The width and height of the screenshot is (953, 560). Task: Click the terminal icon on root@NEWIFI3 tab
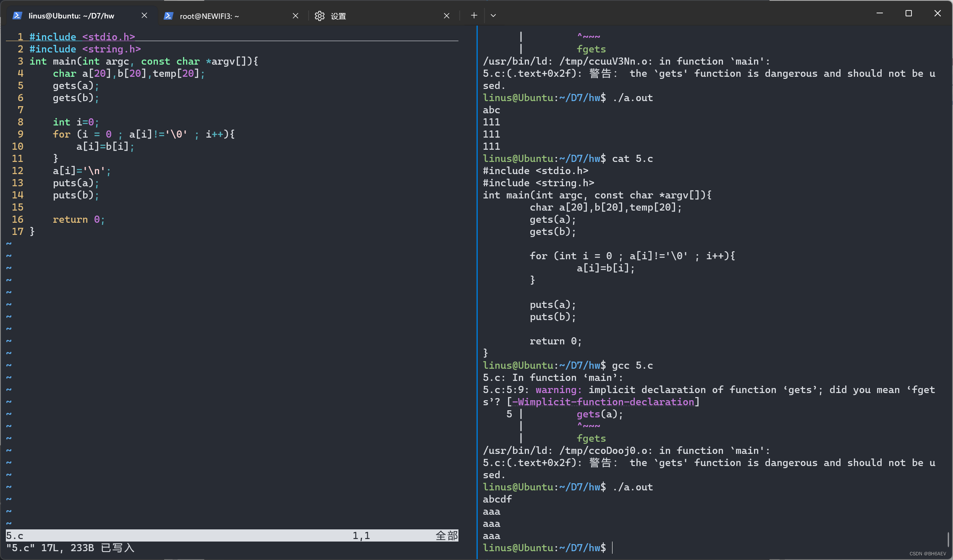click(168, 16)
